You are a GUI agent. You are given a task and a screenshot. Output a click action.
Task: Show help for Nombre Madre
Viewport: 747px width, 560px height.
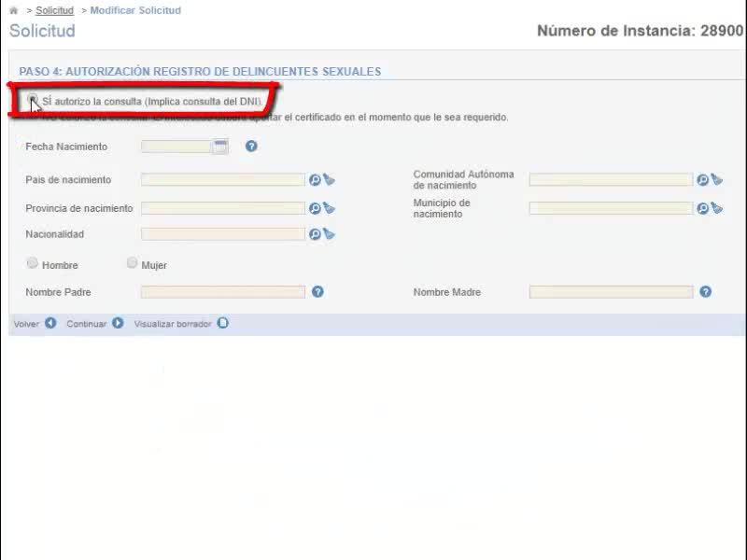pyautogui.click(x=706, y=292)
